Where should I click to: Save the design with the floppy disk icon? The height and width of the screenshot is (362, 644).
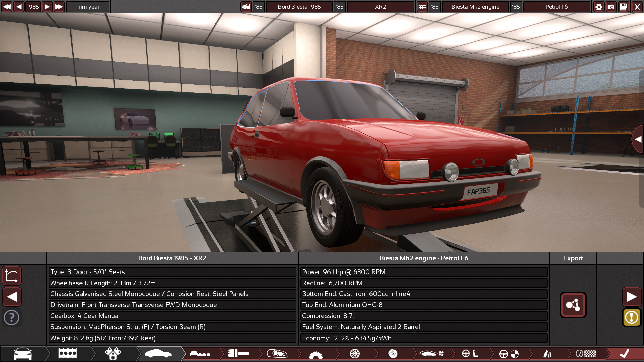coord(624,7)
